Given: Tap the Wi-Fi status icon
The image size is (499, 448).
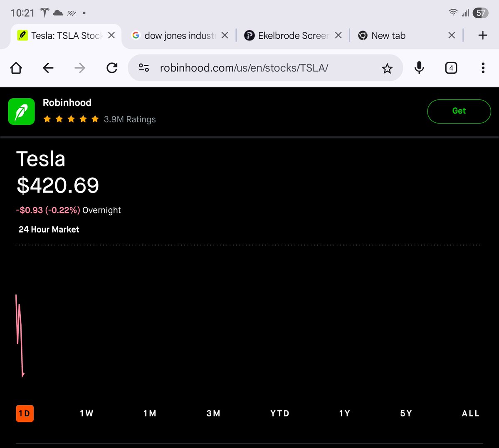Looking at the screenshot, I should pos(453,13).
